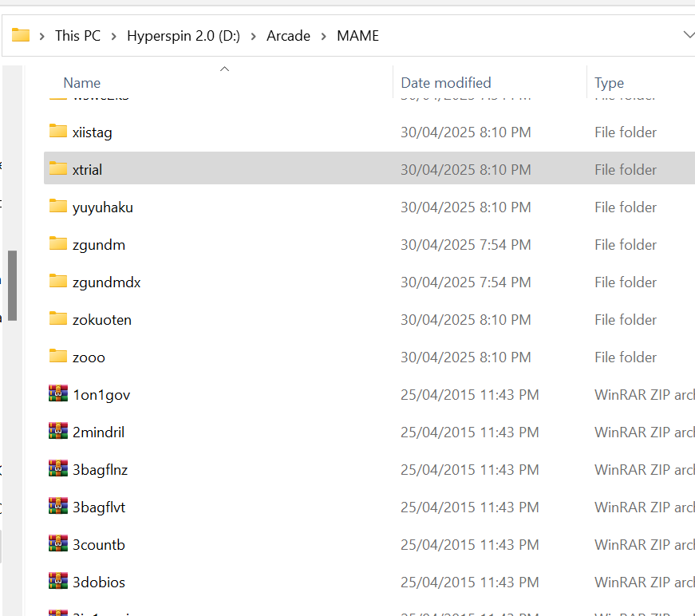This screenshot has height=616, width=695.
Task: Go to This PC in the breadcrumb
Action: click(x=78, y=35)
